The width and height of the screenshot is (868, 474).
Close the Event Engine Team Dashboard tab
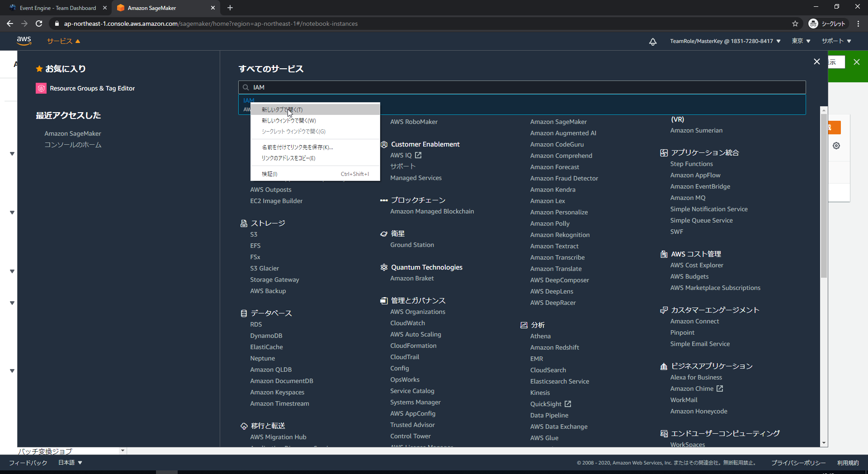pos(105,8)
